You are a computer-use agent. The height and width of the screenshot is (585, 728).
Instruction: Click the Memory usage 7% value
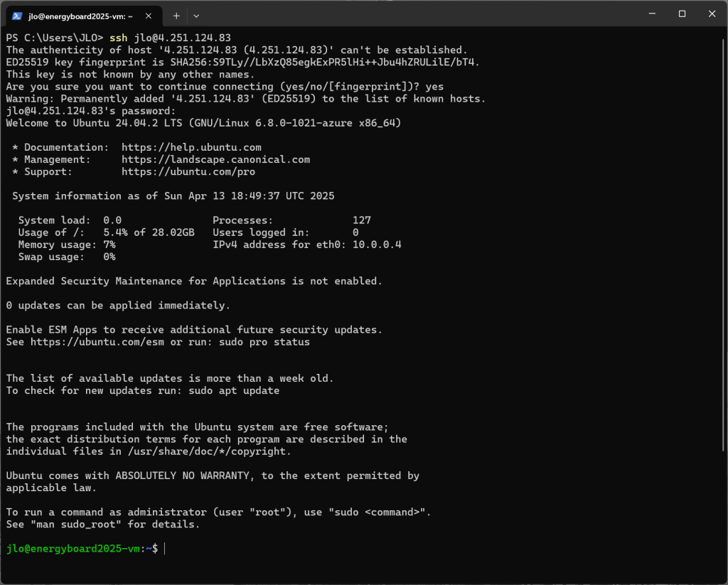point(109,245)
